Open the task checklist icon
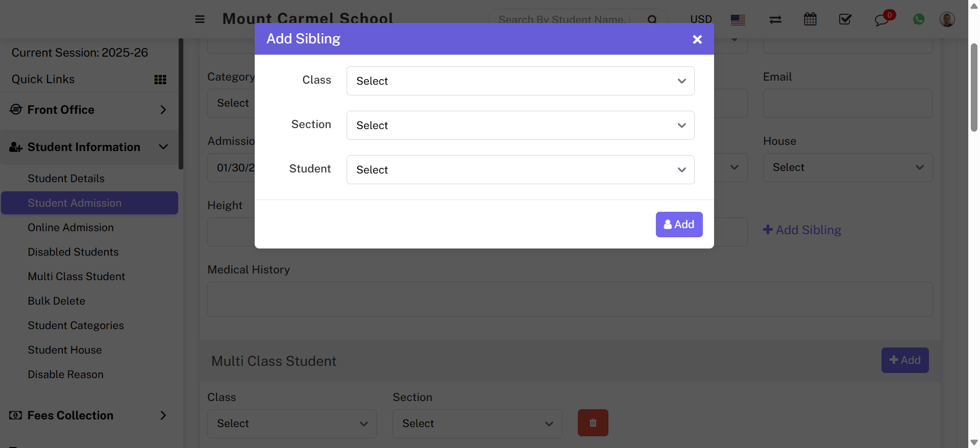 coord(845,19)
